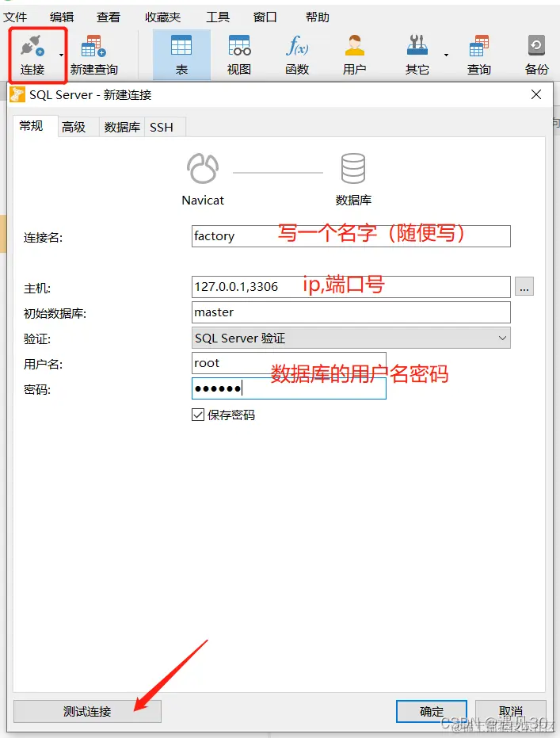Click the 其它 (Others) tools icon

tap(417, 55)
